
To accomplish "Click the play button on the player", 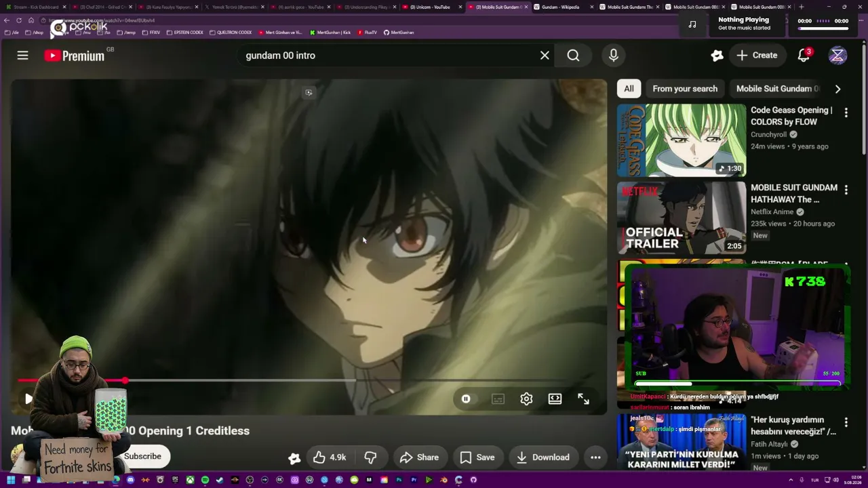I will coord(28,399).
